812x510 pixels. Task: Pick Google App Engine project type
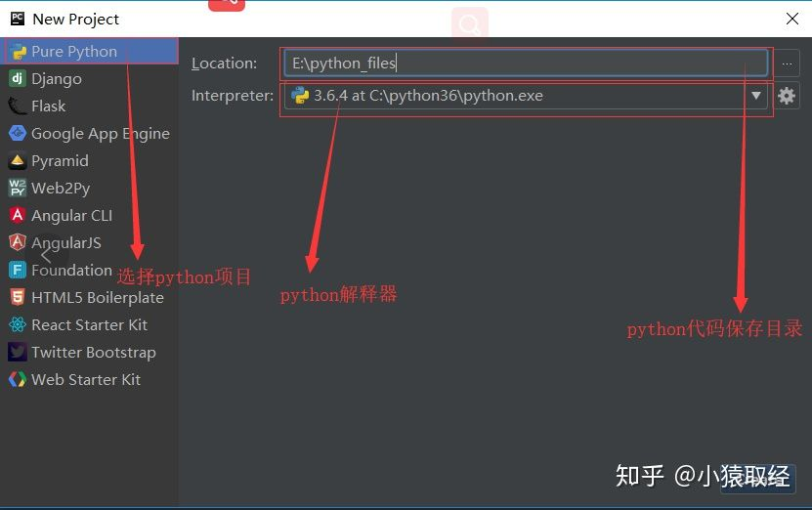(x=89, y=134)
